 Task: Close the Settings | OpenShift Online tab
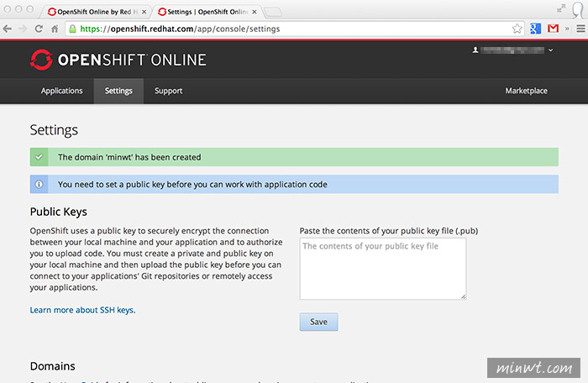(x=255, y=12)
